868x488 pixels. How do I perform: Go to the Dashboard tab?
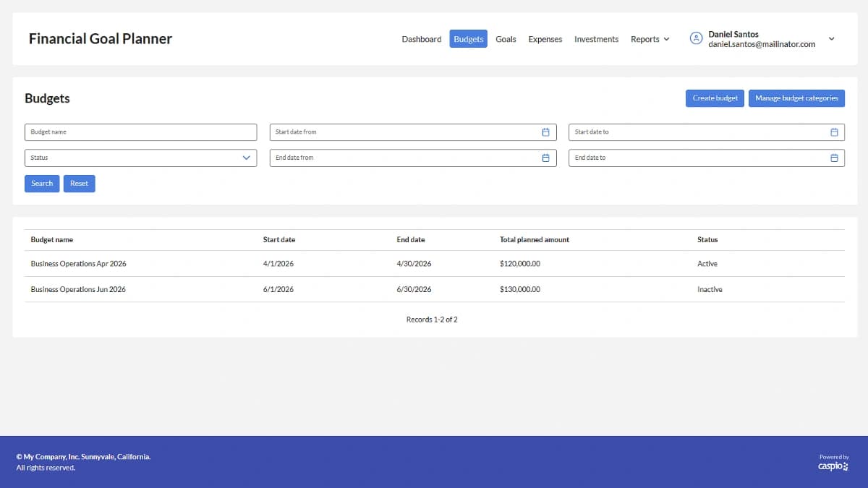(421, 39)
